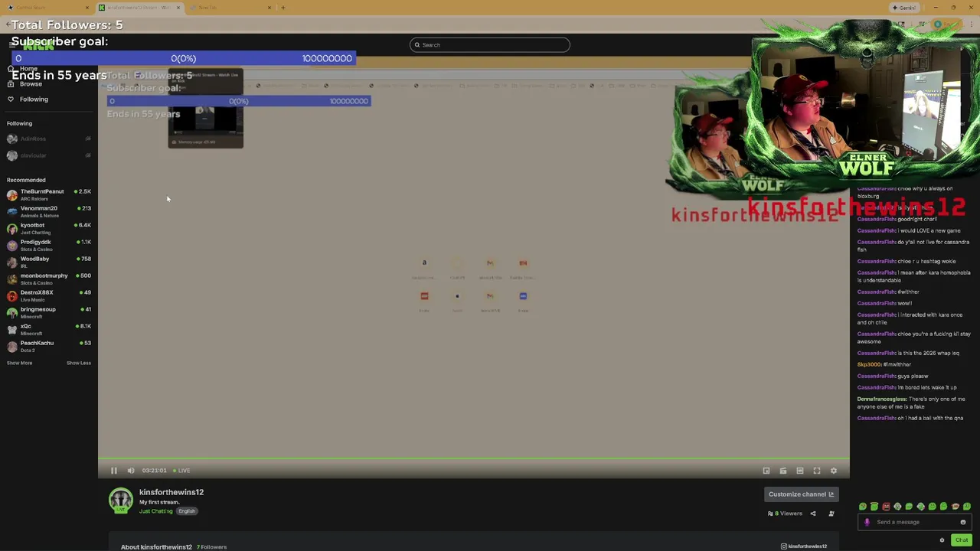Pause the live stream playback
The height and width of the screenshot is (551, 980).
(113, 471)
